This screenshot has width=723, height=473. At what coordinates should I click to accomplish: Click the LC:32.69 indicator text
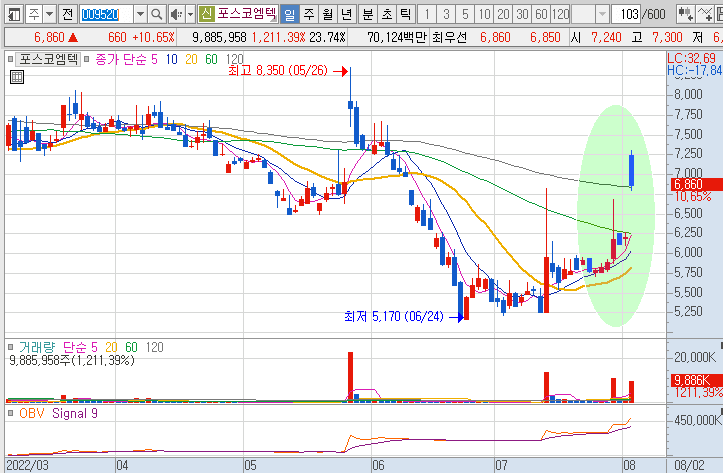[694, 58]
